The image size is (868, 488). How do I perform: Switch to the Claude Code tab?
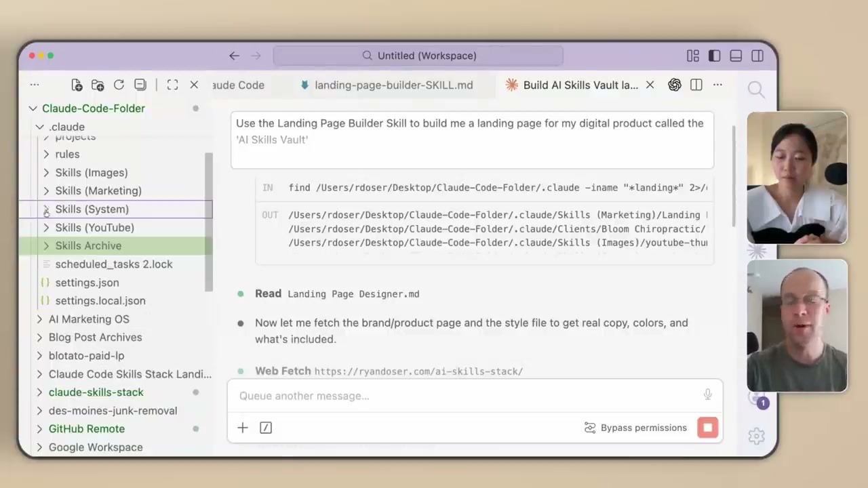point(239,85)
